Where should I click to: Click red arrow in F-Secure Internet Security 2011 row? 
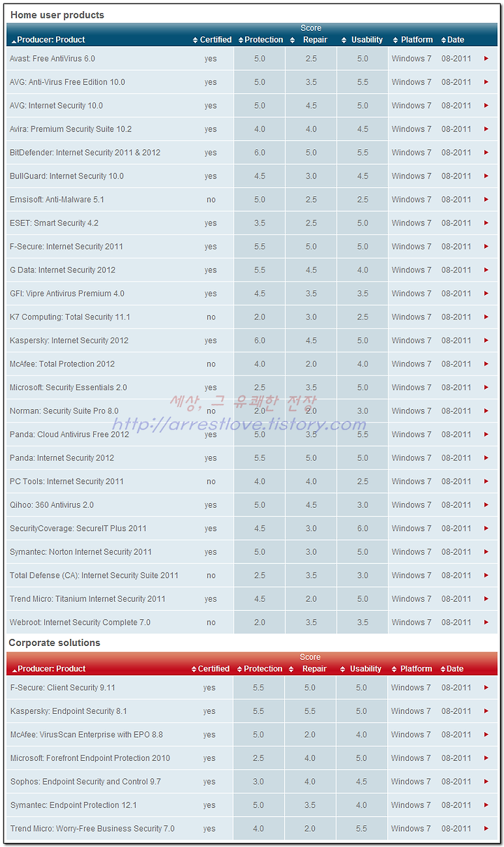coord(486,247)
